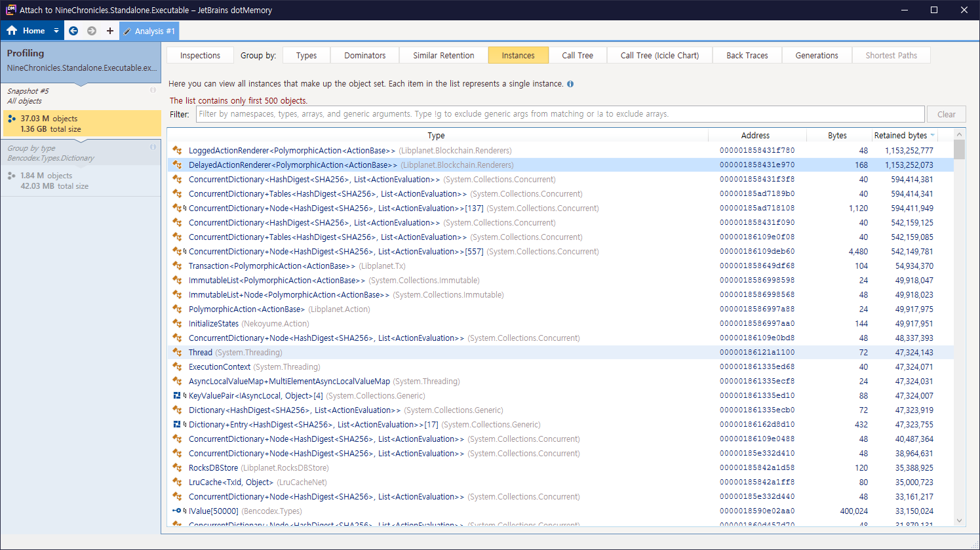Click icon of ConcurrentDictionary+Node[137] array row
The image size is (980, 550).
pos(178,208)
